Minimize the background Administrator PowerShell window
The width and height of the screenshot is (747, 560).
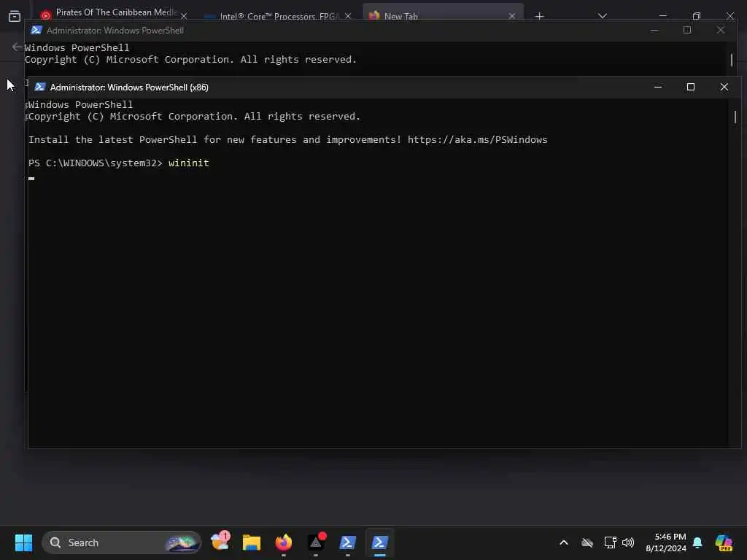(x=654, y=31)
